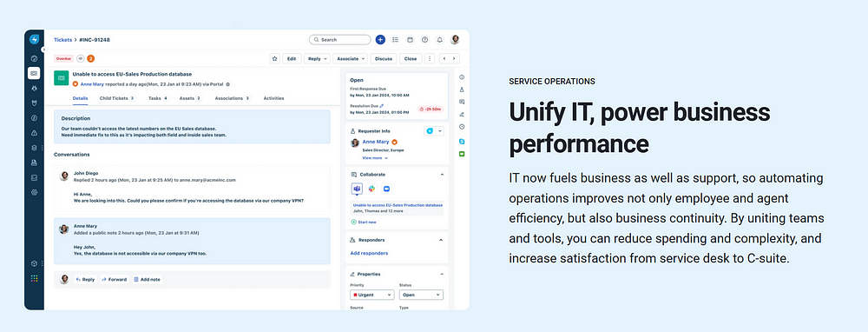The width and height of the screenshot is (868, 332).
Task: Switch to the Activities tab
Action: 273,98
